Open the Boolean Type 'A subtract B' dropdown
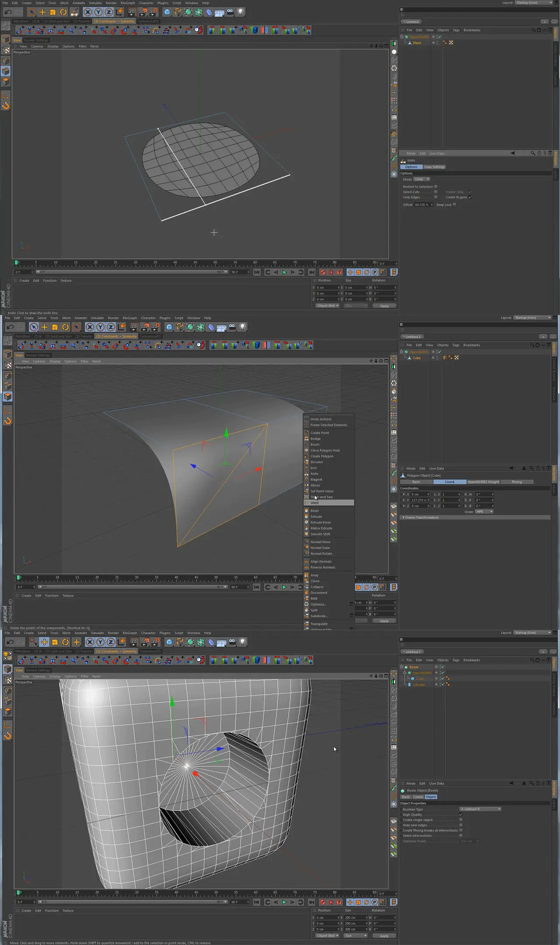The image size is (560, 945). (480, 809)
